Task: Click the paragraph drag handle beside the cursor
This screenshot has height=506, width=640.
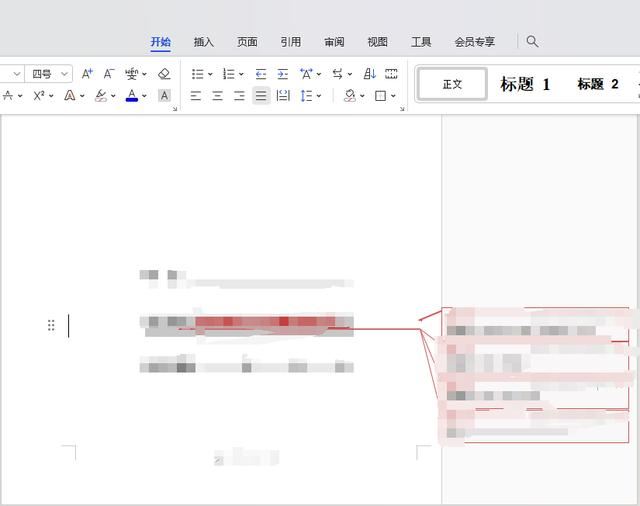Action: click(51, 326)
